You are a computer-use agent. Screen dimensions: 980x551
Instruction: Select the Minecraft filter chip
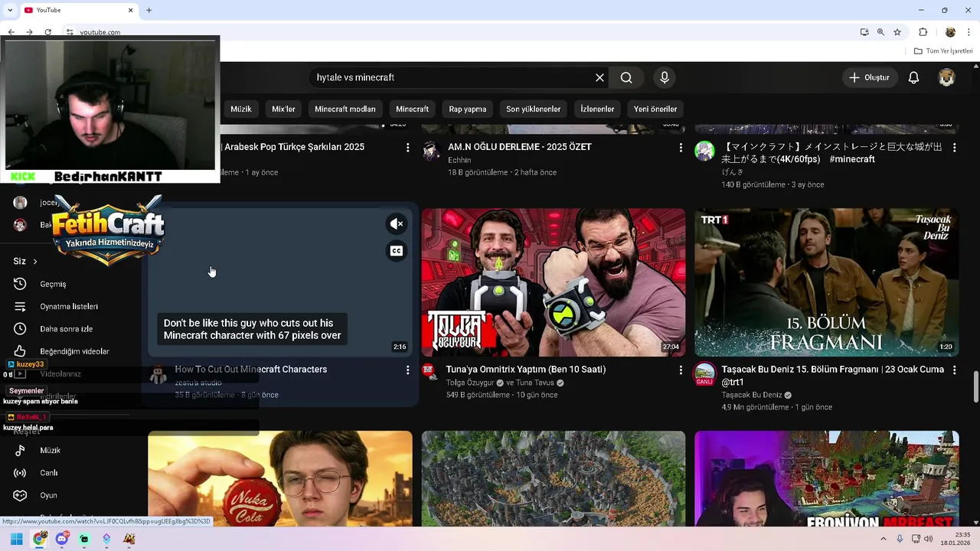412,109
